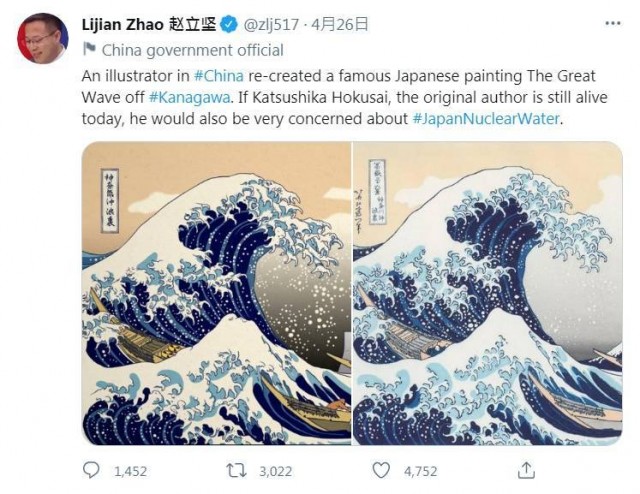Open the 4月26日 tweet timestamp

click(340, 24)
